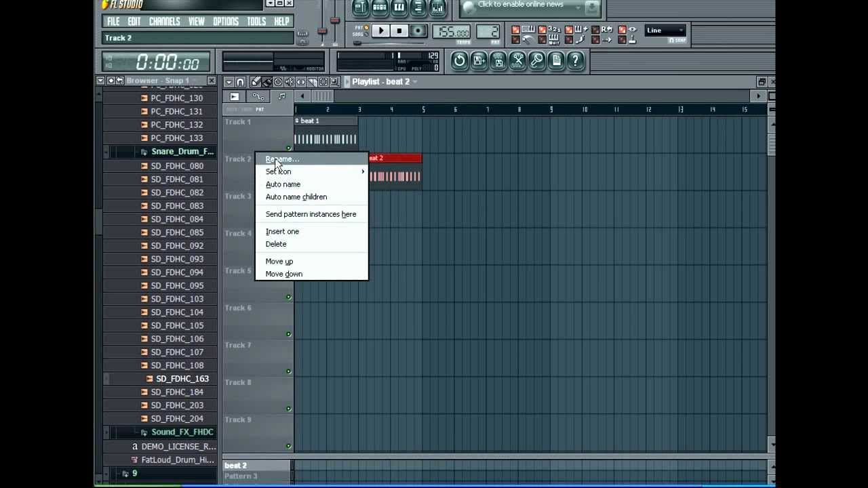
Task: Open the playlist view from top toolbar
Action: point(360,7)
